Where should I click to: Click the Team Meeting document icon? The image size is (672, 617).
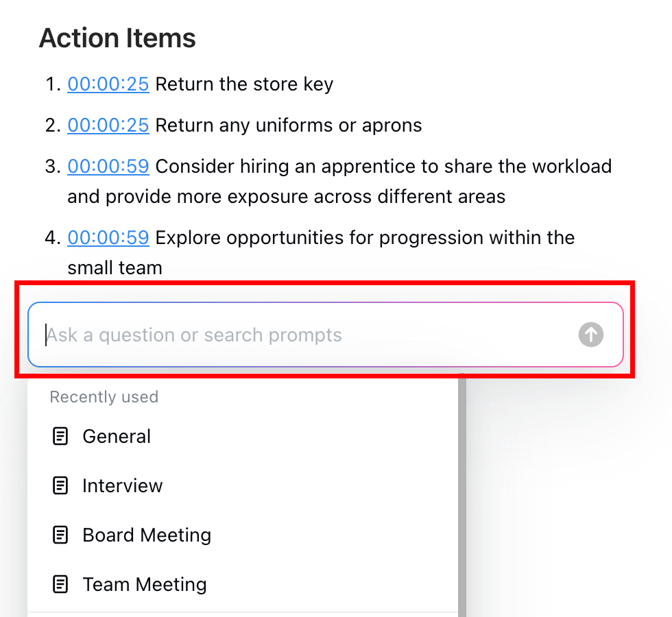(x=60, y=584)
